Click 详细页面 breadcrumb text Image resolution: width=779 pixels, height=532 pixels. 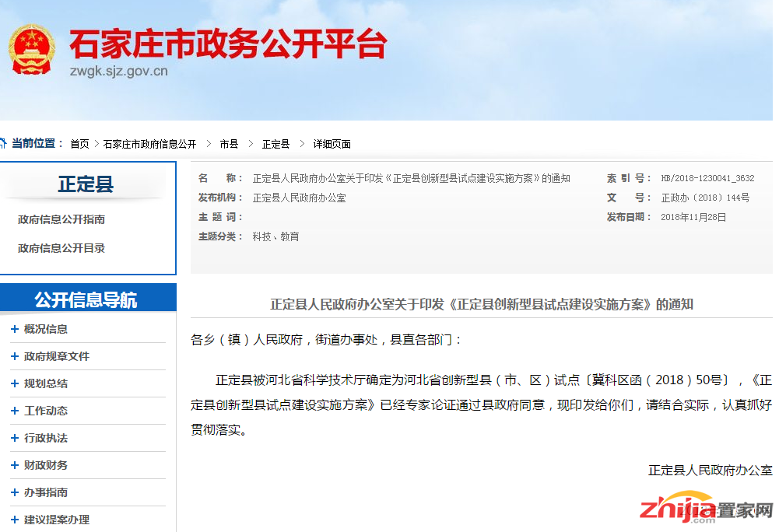332,144
